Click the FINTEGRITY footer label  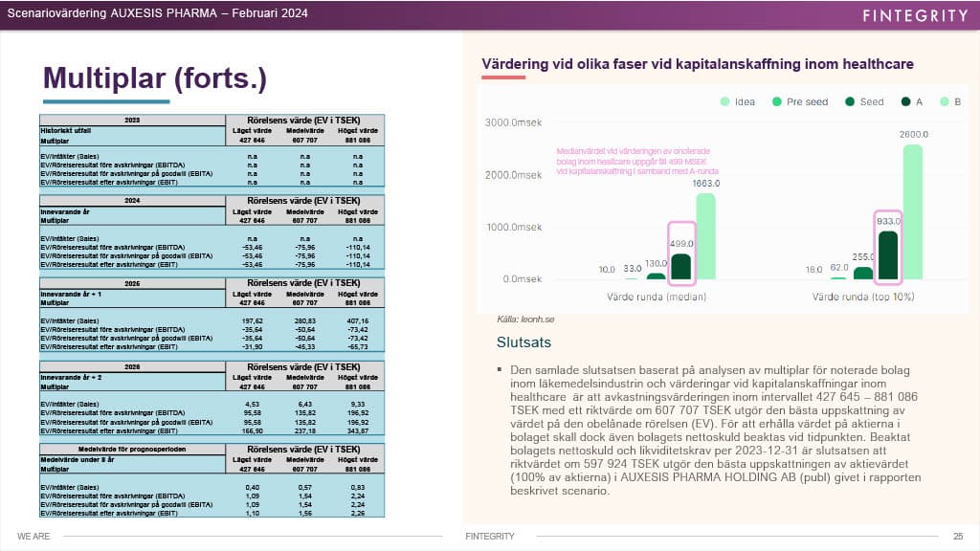[490, 536]
